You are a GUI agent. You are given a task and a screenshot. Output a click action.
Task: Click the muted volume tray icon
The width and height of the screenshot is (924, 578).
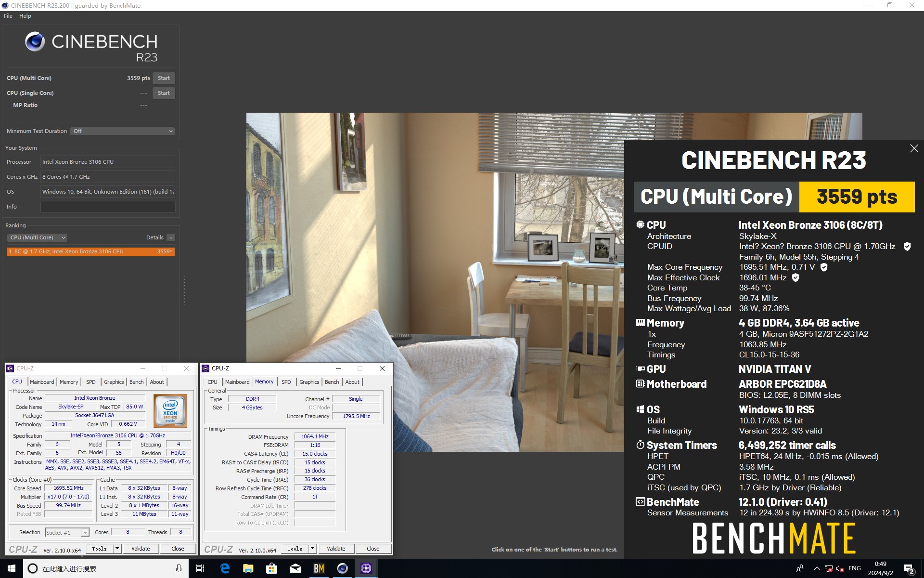point(840,568)
